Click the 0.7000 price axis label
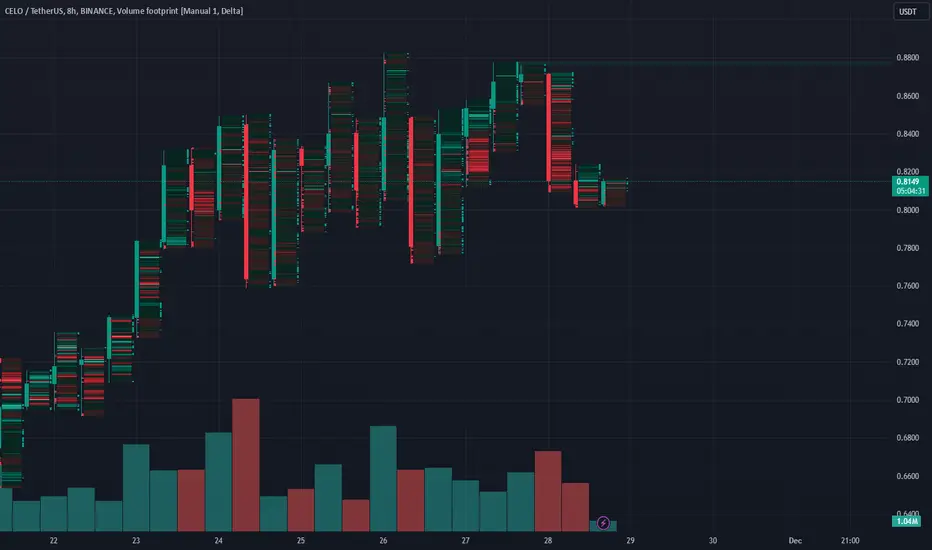Screen dimensions: 932x550 [908, 400]
